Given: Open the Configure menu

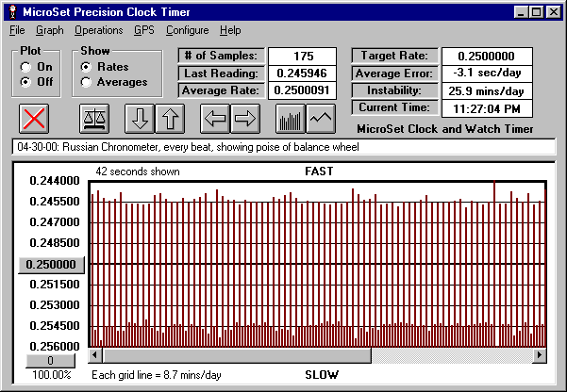Looking at the screenshot, I should (188, 30).
